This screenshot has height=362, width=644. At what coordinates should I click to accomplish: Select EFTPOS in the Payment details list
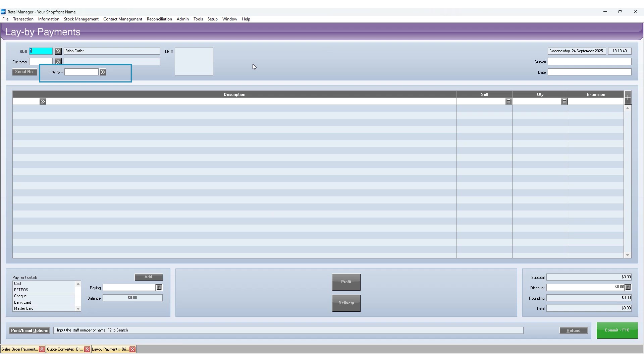(x=21, y=290)
